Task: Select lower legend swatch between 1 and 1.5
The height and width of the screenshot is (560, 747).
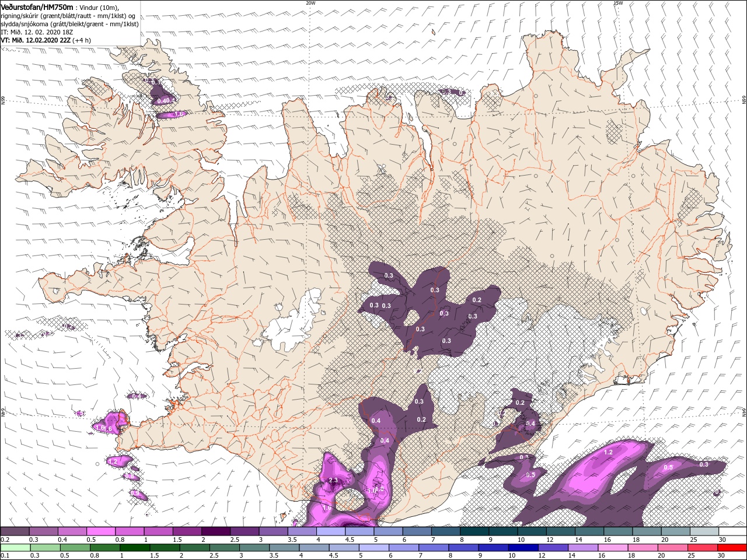Action: click(x=134, y=548)
